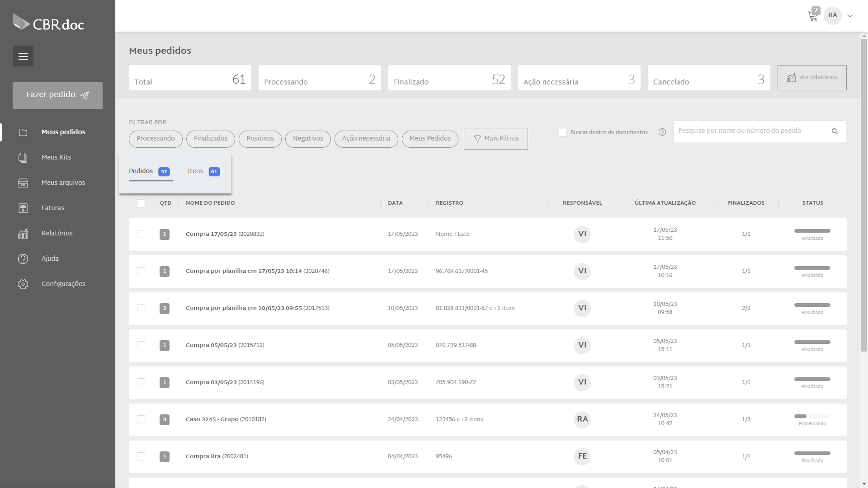The width and height of the screenshot is (868, 488).
Task: Click the vertical page scrollbar
Action: click(x=864, y=195)
